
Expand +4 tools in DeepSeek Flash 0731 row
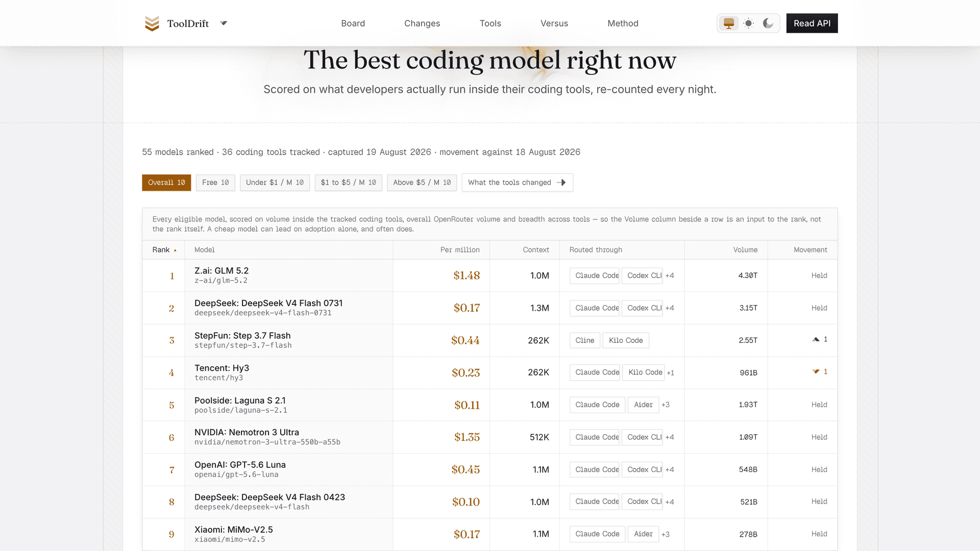(x=670, y=308)
